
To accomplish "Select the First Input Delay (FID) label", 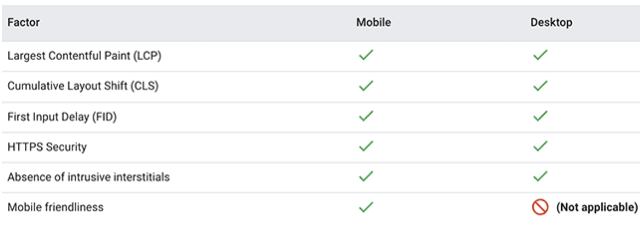I will [62, 117].
